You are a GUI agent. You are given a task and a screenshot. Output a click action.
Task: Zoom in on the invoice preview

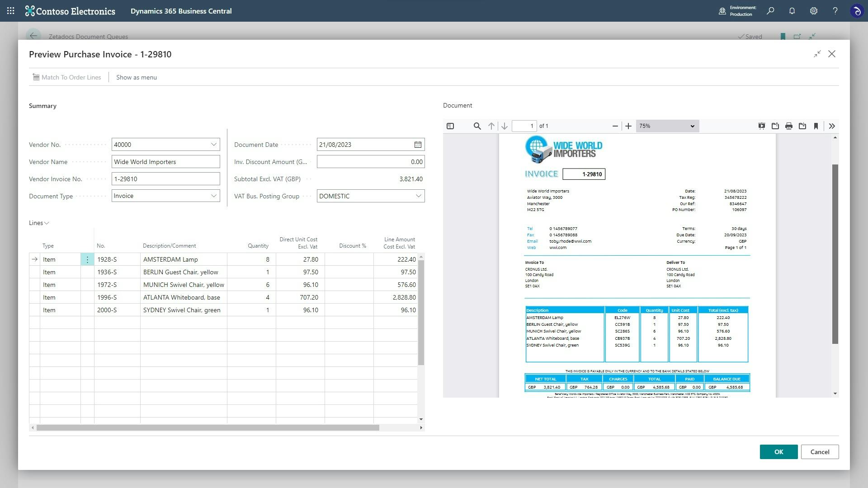[628, 126]
